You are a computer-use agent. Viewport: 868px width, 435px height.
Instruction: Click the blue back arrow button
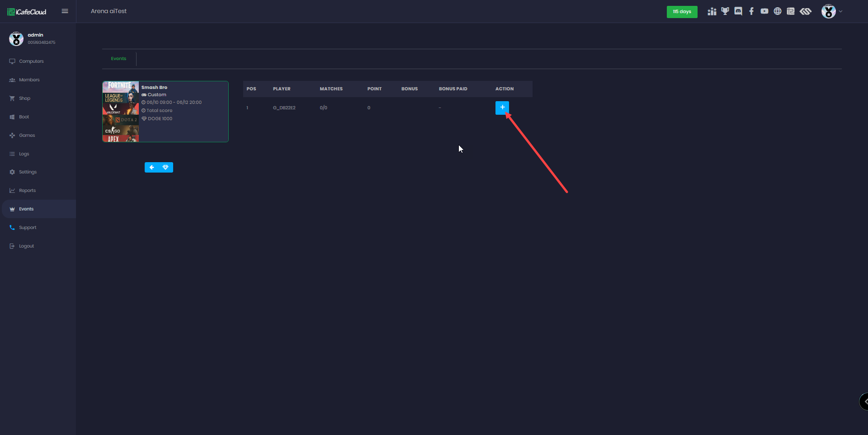[152, 168]
